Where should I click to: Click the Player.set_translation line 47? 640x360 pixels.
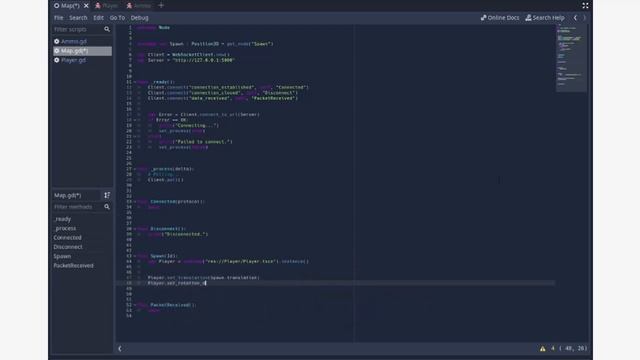click(x=203, y=278)
